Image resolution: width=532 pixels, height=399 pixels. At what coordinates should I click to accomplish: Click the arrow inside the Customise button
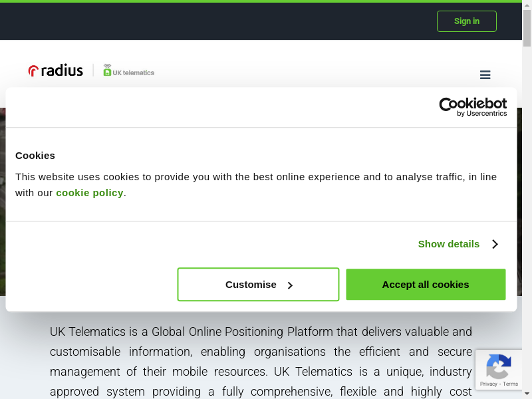[x=290, y=285]
